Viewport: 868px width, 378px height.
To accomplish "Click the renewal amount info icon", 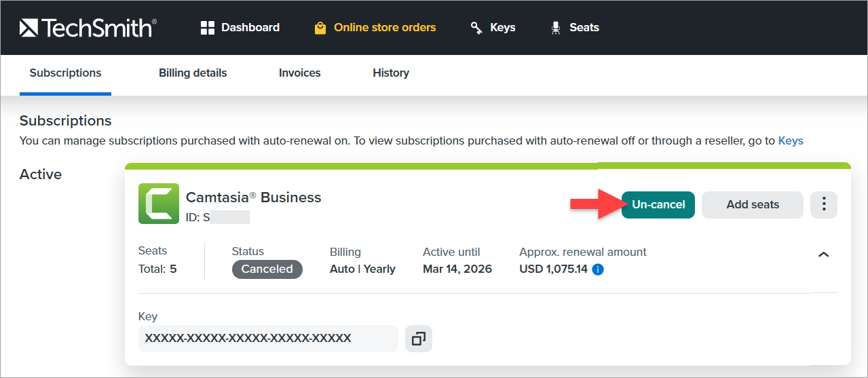I will tap(598, 269).
